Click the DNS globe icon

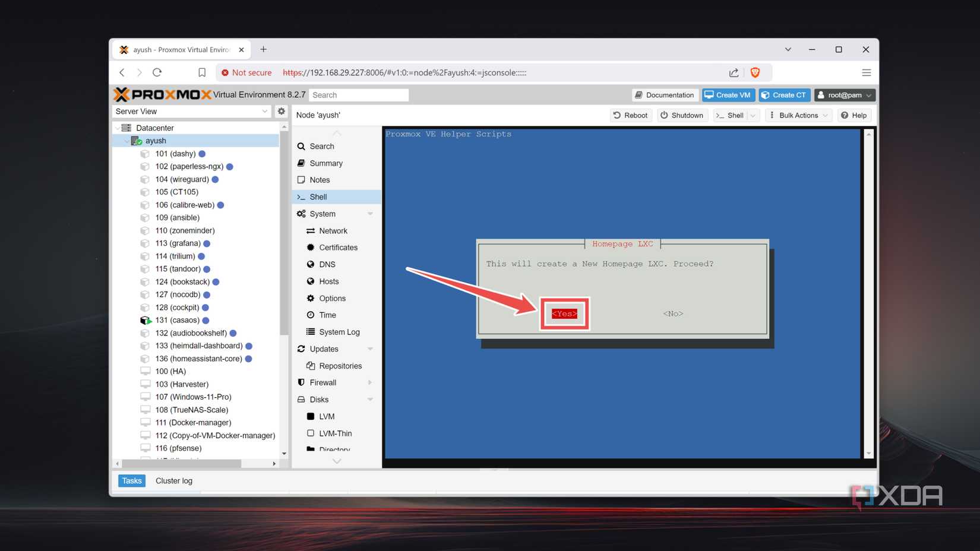point(310,264)
